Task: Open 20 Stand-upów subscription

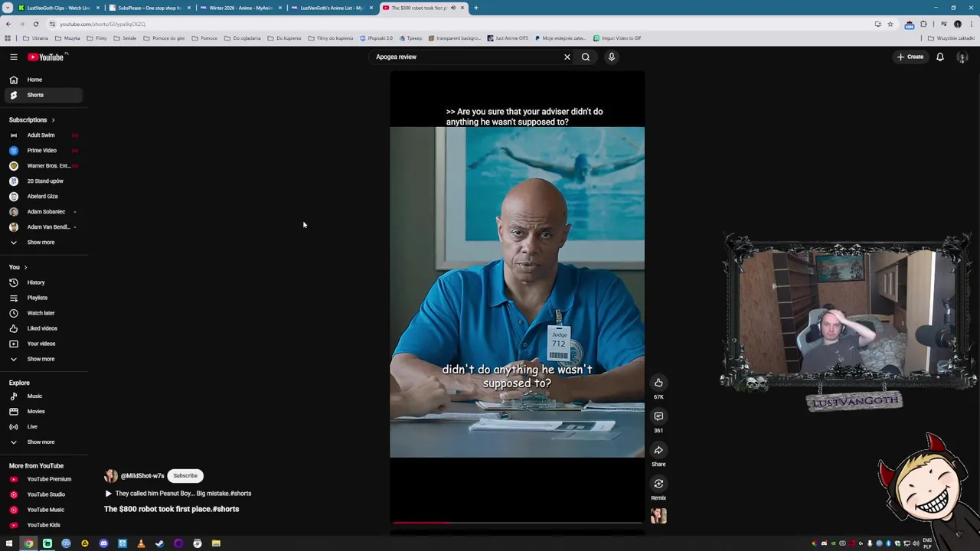Action: click(x=44, y=181)
